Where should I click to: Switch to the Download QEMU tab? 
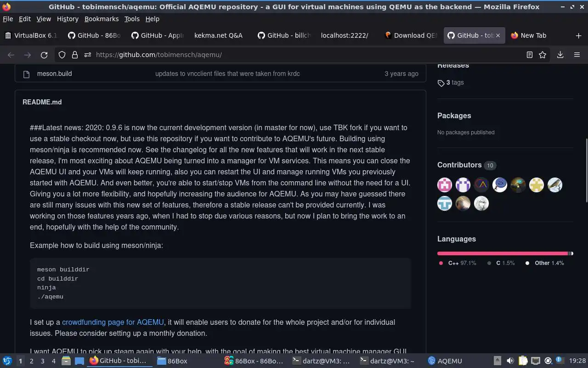point(412,35)
